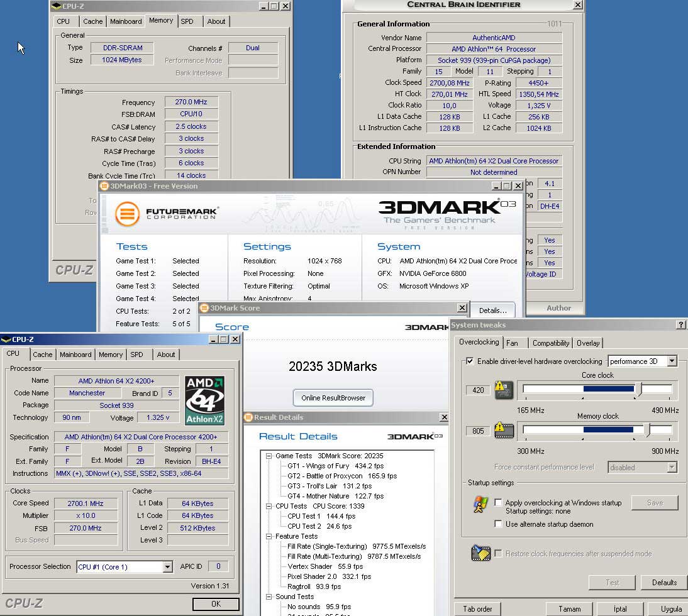Select CPU Test 1 144.4 fps row

pyautogui.click(x=321, y=516)
